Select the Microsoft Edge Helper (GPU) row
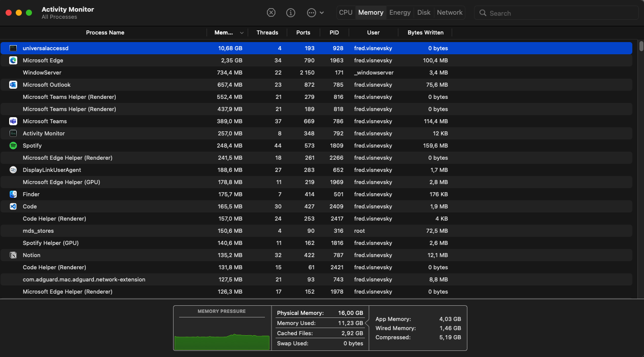Viewport: 644px width, 357px height. click(316, 182)
